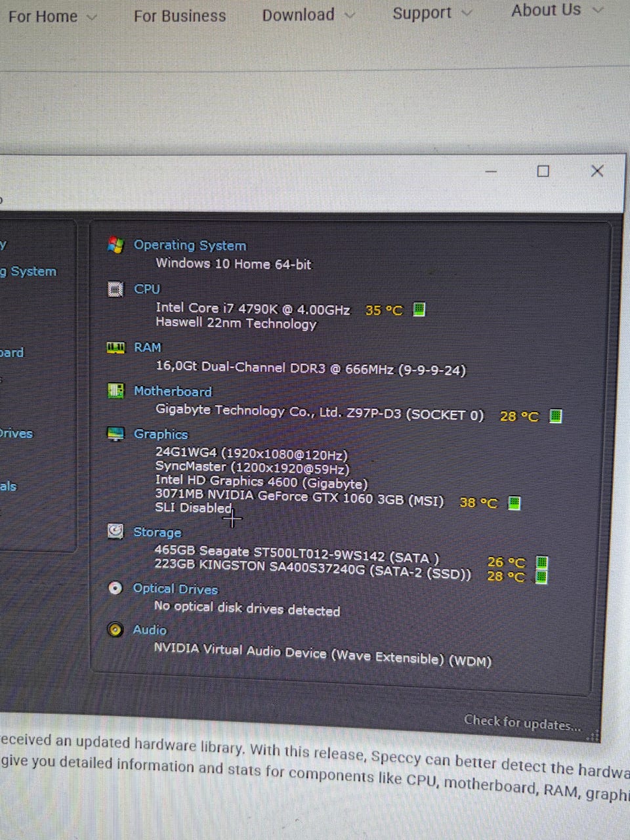The width and height of the screenshot is (630, 840).
Task: Open the Motherboard section heading
Action: tap(173, 391)
